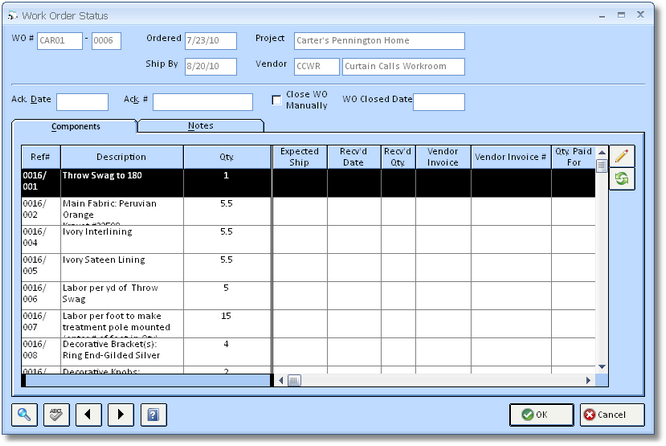Viewport: 666px width, 446px height.
Task: Click Recv'd Date cell for Ivory Sateen Lining
Action: 354,268
